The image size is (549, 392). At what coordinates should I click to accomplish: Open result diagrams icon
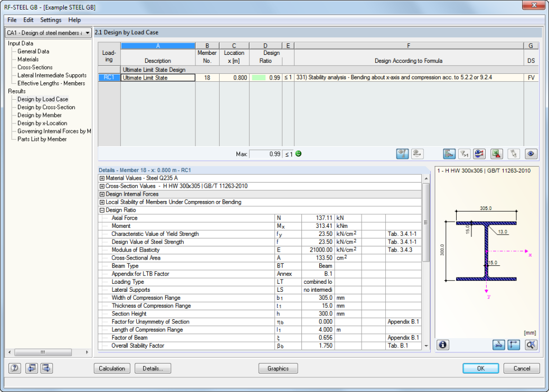479,154
